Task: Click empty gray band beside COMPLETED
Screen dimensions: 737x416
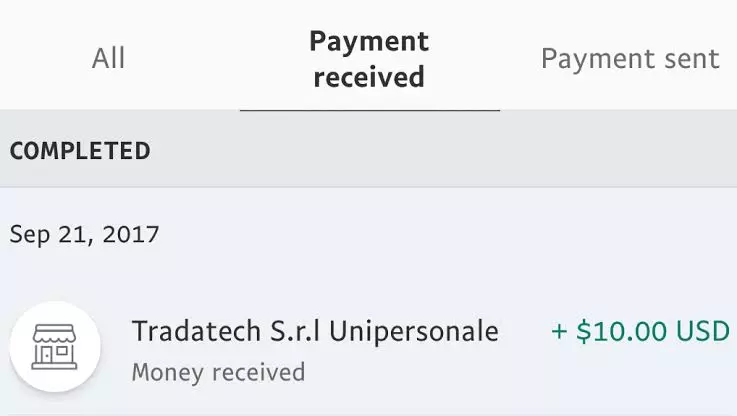Action: (442, 149)
